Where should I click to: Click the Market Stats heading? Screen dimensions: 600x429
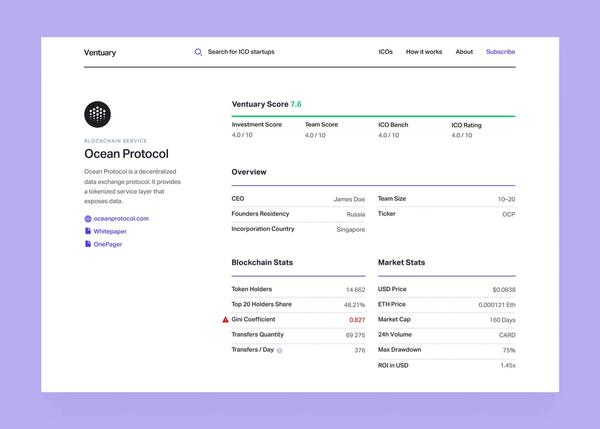coord(401,263)
